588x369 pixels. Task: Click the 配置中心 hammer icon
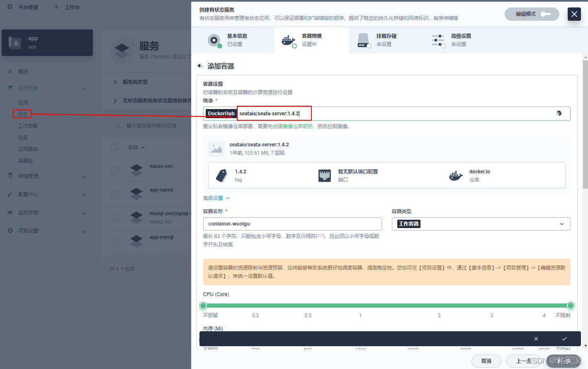coord(10,194)
